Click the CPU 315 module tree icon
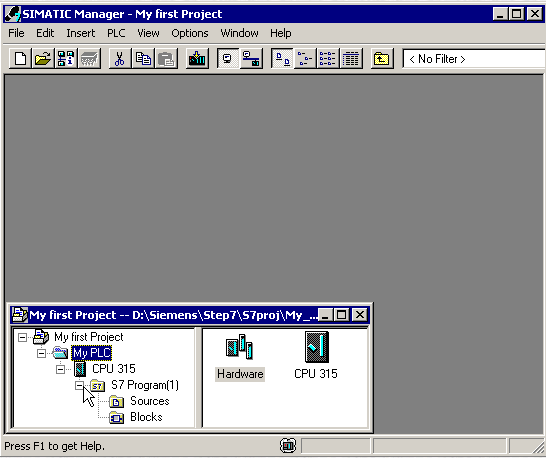 [x=80, y=369]
